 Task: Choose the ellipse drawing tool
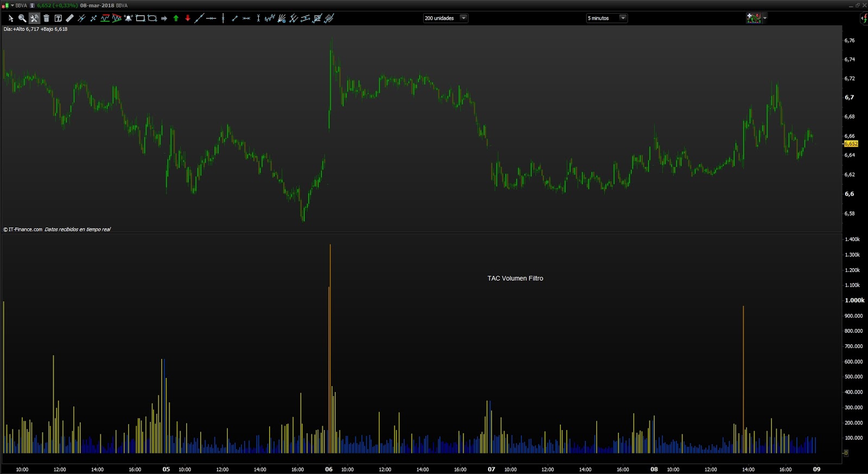click(x=152, y=18)
